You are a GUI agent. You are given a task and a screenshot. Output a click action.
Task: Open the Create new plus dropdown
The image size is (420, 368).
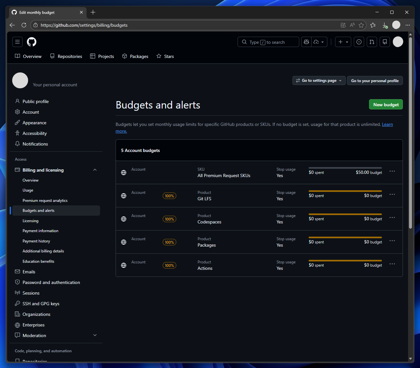(x=343, y=42)
